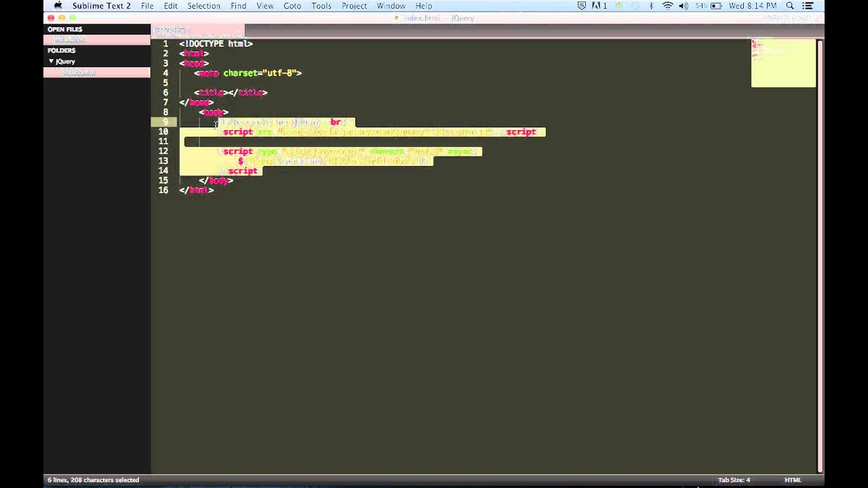Click the shield S status menu icon
Screen dimensions: 868x488
pos(582,5)
